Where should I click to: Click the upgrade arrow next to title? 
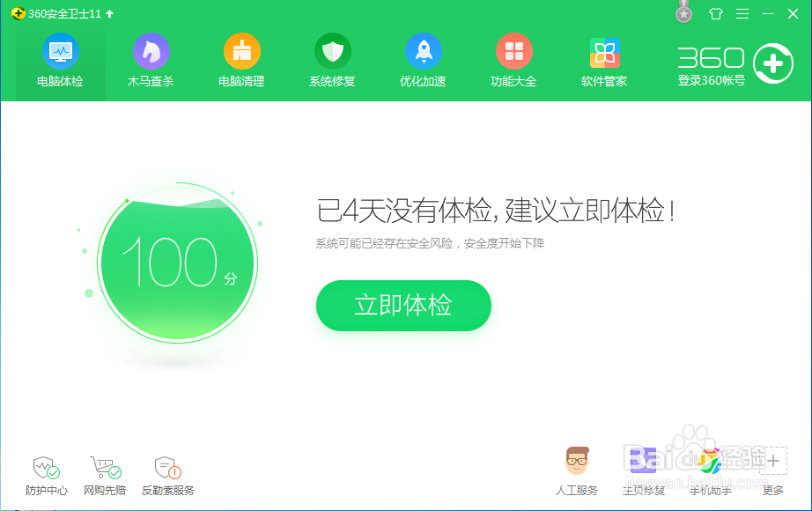click(x=110, y=14)
